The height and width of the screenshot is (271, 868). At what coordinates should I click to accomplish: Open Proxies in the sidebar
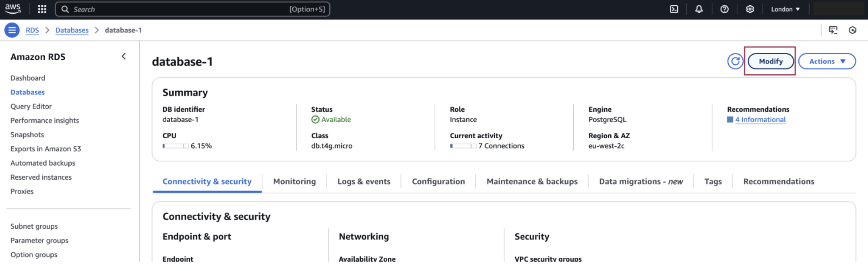22,191
